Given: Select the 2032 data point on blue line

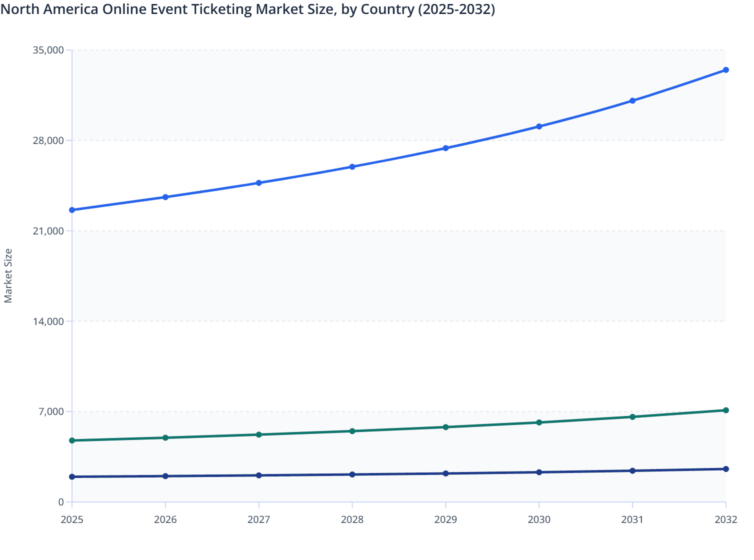Looking at the screenshot, I should (x=725, y=70).
